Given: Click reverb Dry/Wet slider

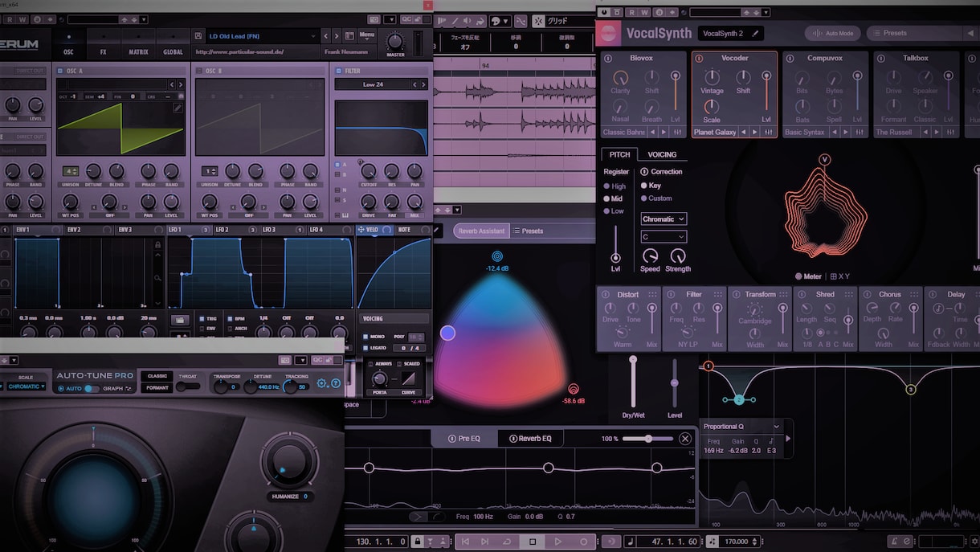Looking at the screenshot, I should [633, 381].
